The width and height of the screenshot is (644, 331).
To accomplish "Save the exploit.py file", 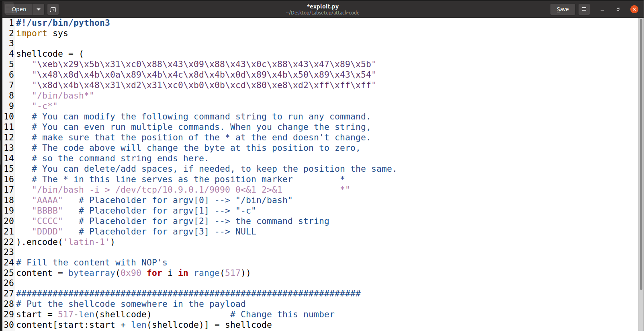I will [562, 9].
